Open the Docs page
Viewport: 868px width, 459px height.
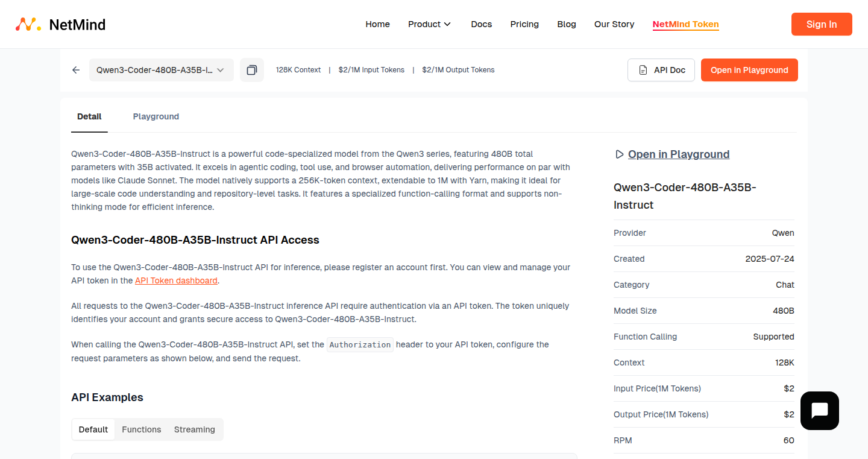[482, 24]
